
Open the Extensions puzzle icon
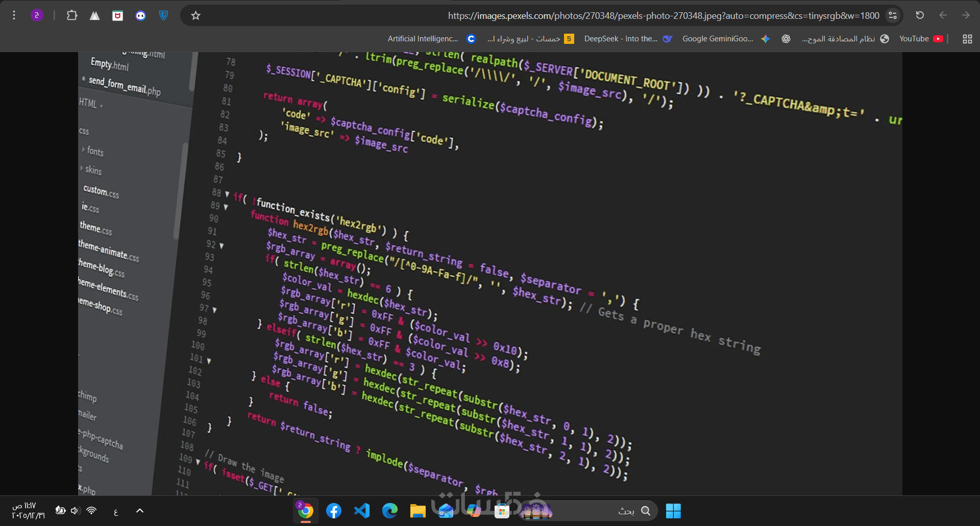tap(72, 15)
